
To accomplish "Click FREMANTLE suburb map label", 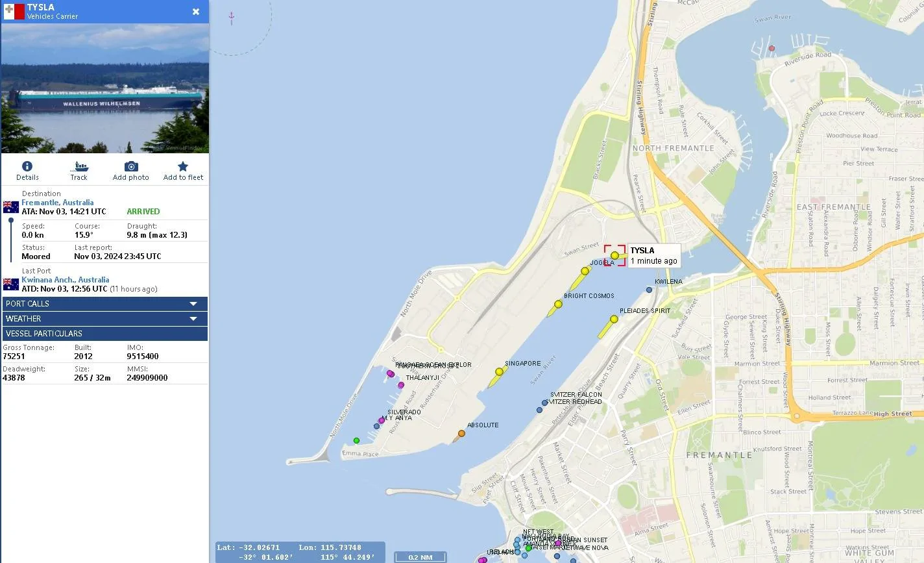I will pos(720,455).
